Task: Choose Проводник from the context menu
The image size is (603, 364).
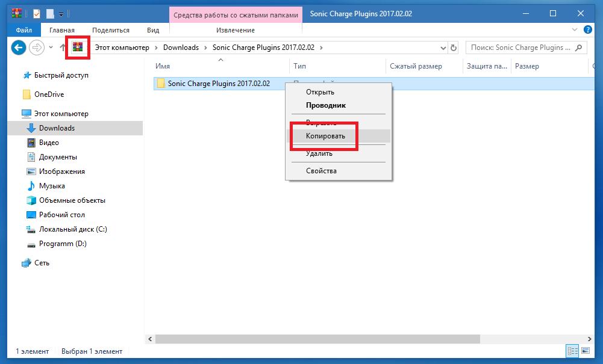Action: [x=339, y=105]
